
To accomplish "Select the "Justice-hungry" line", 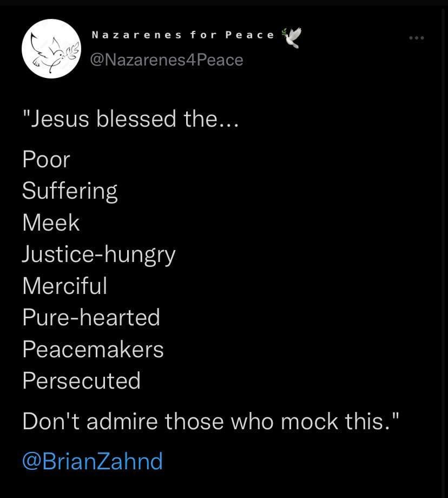I will pyautogui.click(x=99, y=254).
